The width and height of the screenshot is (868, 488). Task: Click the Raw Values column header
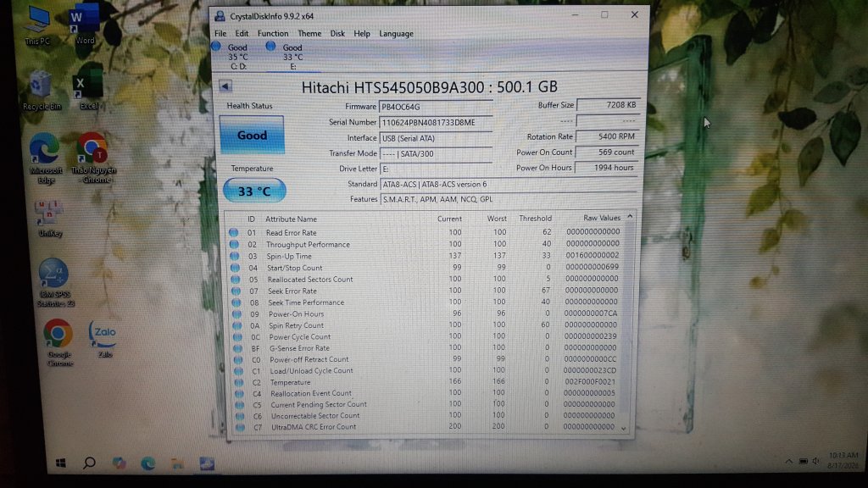[601, 218]
